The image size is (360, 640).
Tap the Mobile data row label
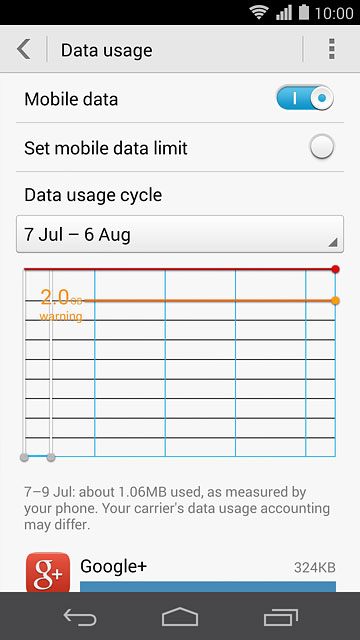(x=71, y=99)
